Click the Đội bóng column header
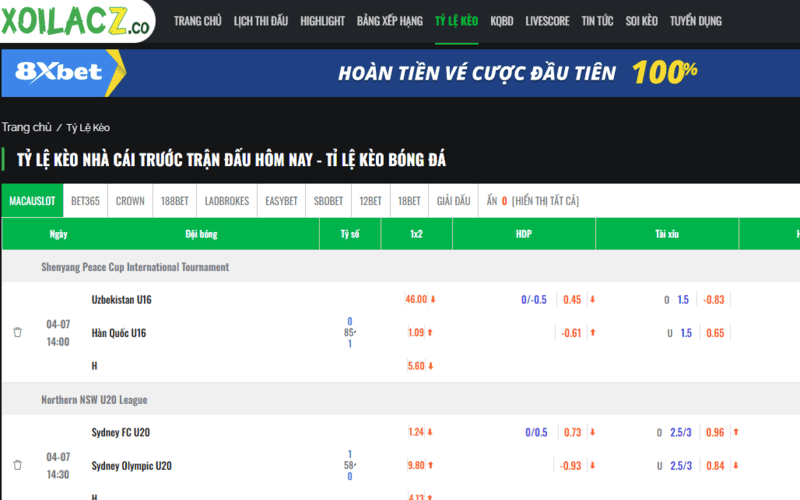This screenshot has height=500, width=800. pyautogui.click(x=201, y=234)
